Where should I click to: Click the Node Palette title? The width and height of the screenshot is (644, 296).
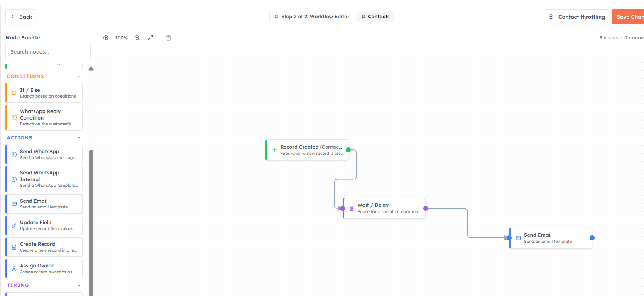pos(23,37)
